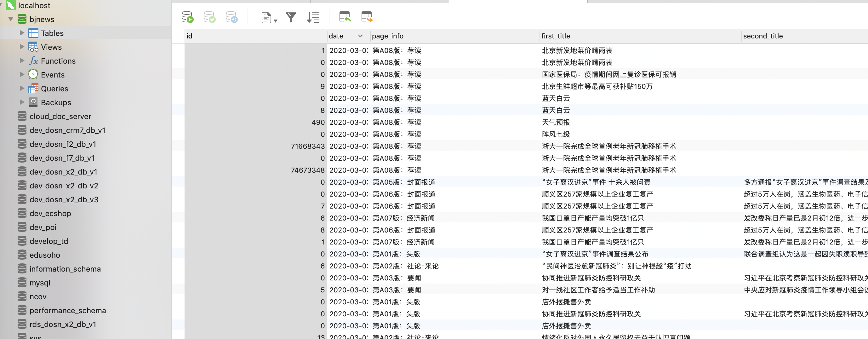The image size is (868, 339).
Task: Click the Export table icon with orange arrow
Action: coord(367,17)
